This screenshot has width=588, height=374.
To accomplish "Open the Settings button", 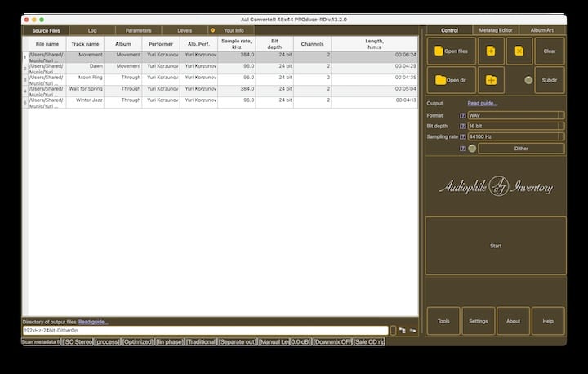I will click(478, 321).
